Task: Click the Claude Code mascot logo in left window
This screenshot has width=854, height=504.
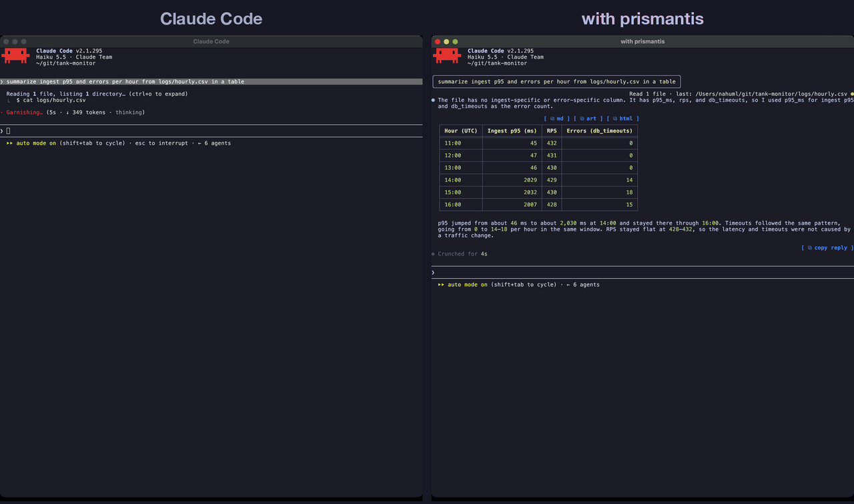Action: 15,56
